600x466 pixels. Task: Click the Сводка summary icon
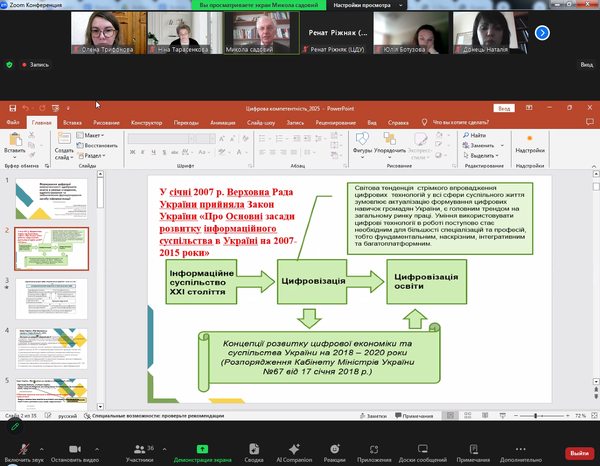(x=254, y=449)
